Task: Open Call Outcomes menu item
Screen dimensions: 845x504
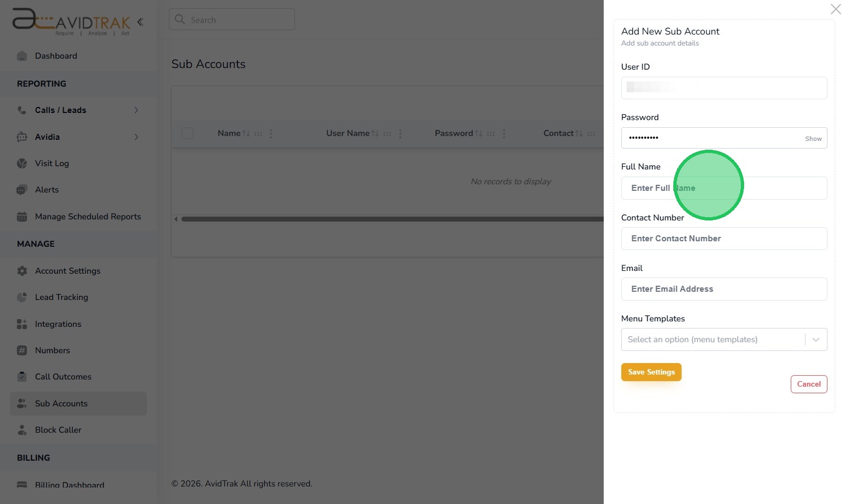Action: coord(63,377)
